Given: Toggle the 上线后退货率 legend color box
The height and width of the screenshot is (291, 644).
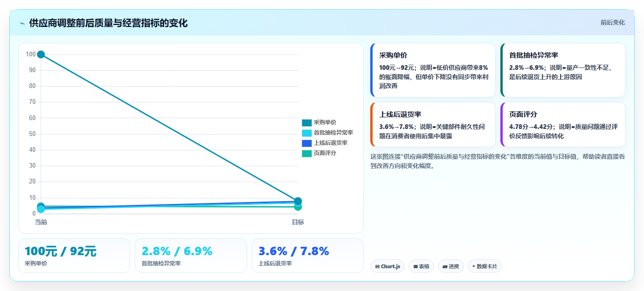Looking at the screenshot, I should 306,143.
